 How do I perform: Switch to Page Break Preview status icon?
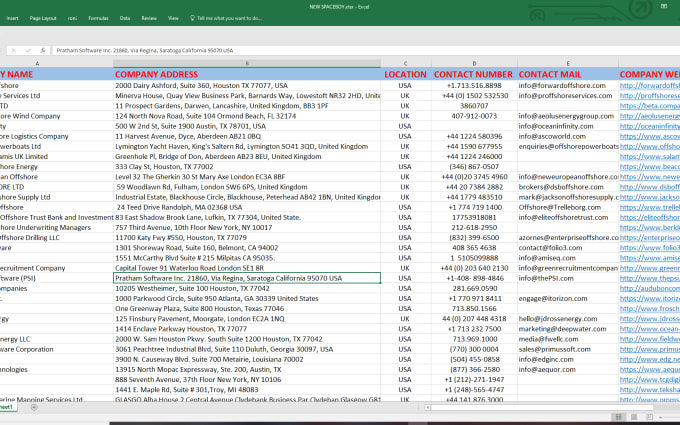click(649, 417)
